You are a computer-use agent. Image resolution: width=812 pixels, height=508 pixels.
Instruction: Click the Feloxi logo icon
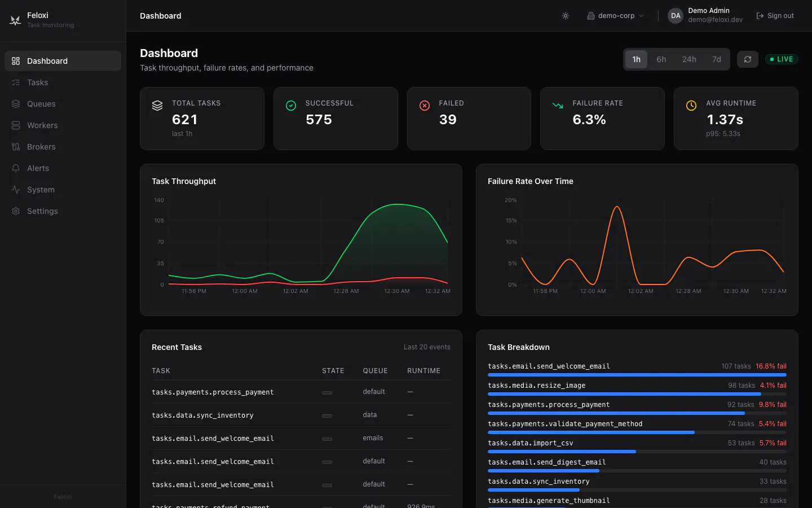point(15,20)
